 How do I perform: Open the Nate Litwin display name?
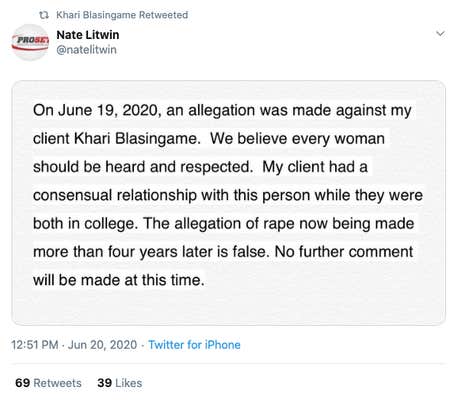[x=88, y=35]
